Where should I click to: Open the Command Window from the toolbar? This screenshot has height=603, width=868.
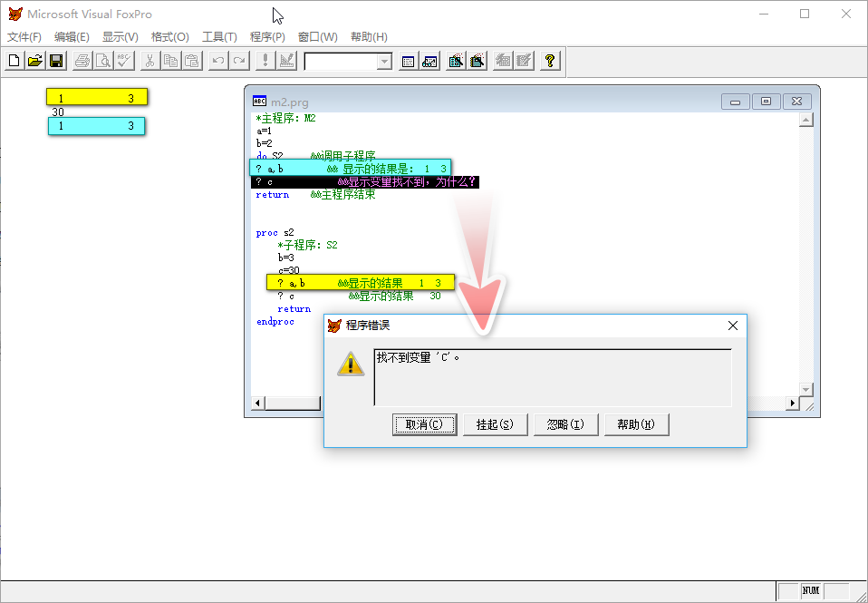tap(408, 61)
